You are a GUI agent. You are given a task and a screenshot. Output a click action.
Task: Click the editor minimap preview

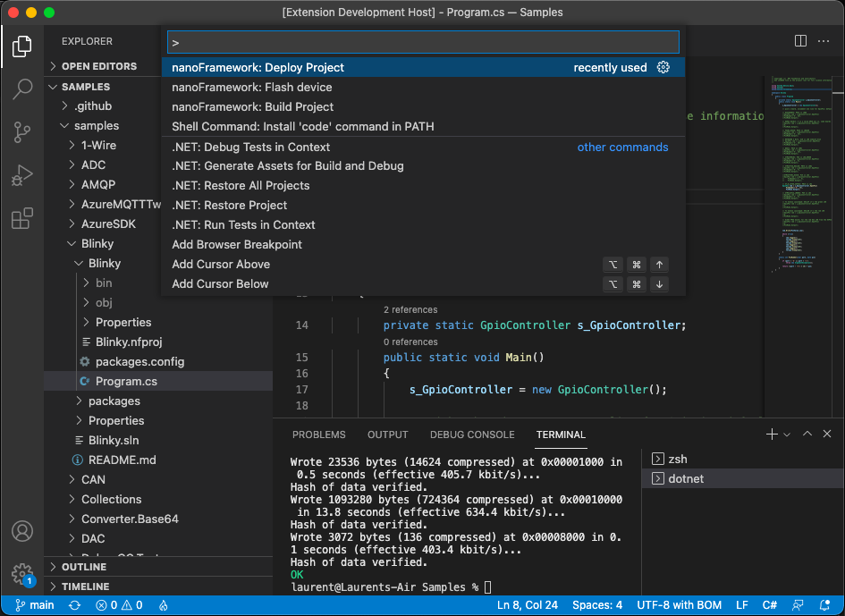click(x=799, y=175)
